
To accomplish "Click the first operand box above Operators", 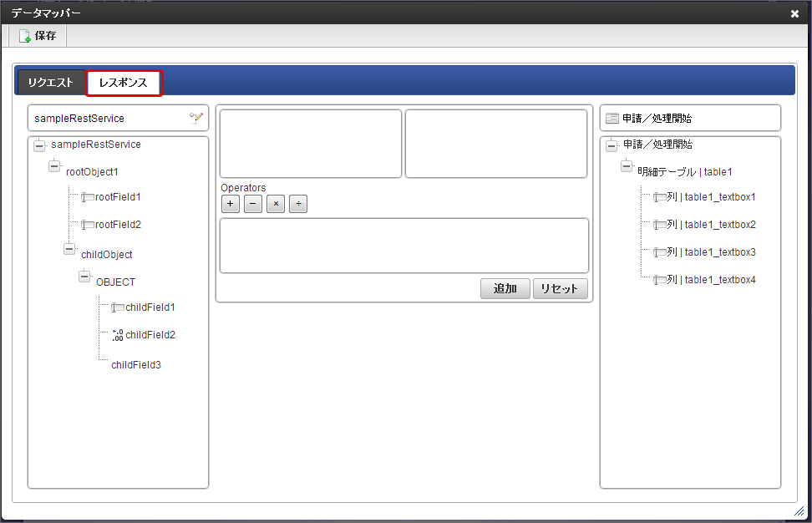I will 311,144.
